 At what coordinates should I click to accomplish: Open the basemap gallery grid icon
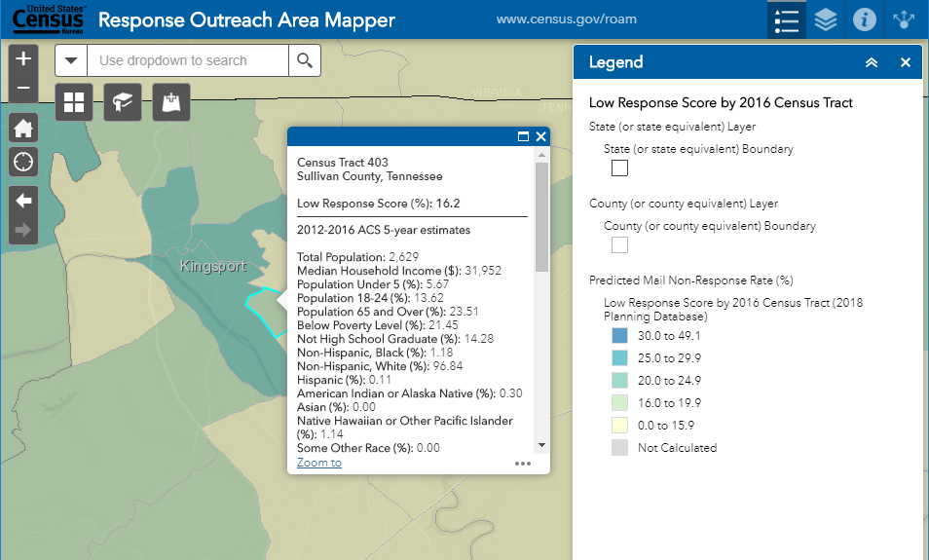[74, 102]
